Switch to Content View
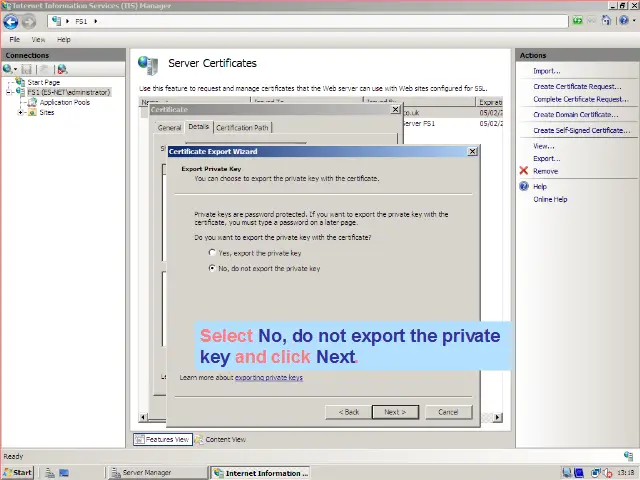This screenshot has width=640, height=480. 220,440
